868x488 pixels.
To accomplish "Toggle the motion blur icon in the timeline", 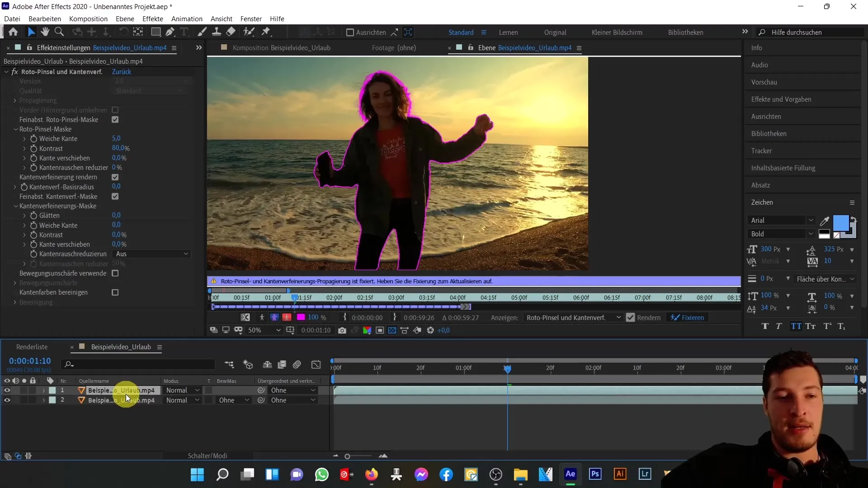I will 297,365.
